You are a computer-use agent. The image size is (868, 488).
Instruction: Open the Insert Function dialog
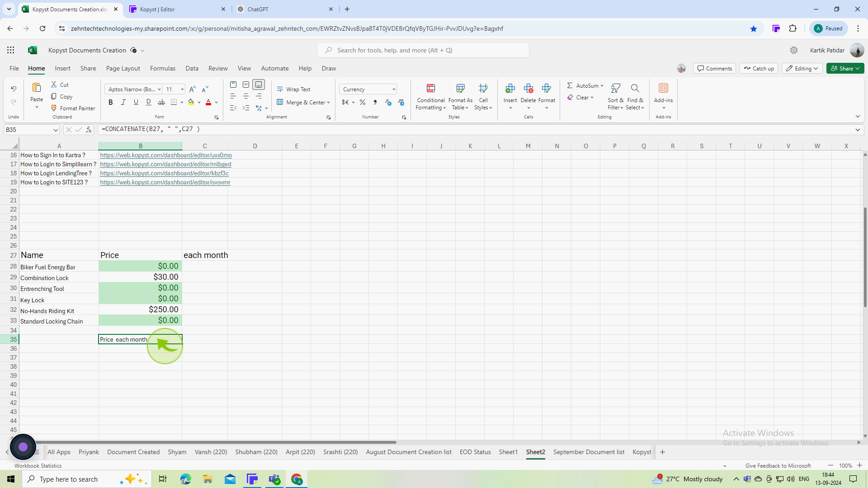pos(89,130)
